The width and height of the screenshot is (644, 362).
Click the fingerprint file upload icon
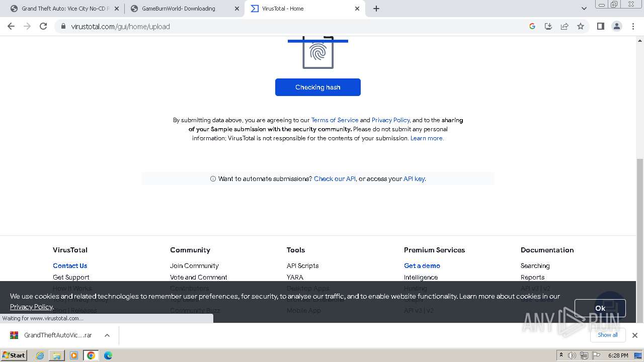click(318, 52)
